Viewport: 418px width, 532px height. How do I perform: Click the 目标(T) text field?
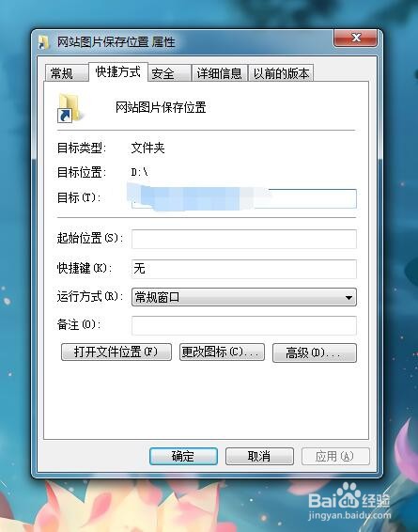pos(243,199)
